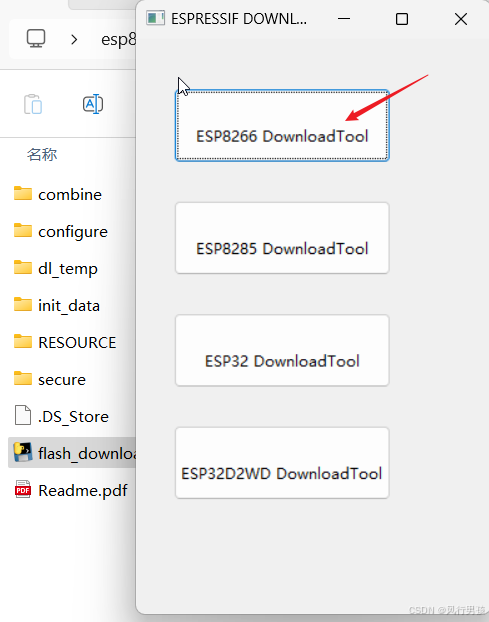
Task: Select the secure folder name
Action: pos(62,380)
